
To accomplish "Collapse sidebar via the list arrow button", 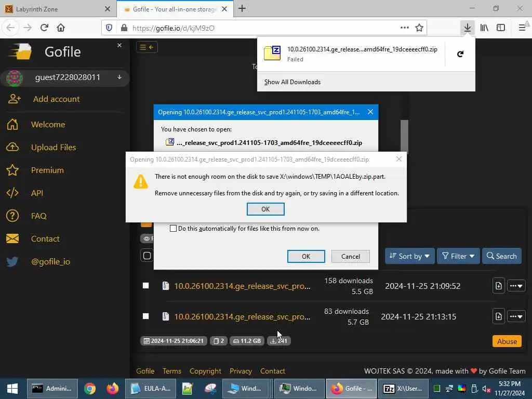I will point(147,47).
